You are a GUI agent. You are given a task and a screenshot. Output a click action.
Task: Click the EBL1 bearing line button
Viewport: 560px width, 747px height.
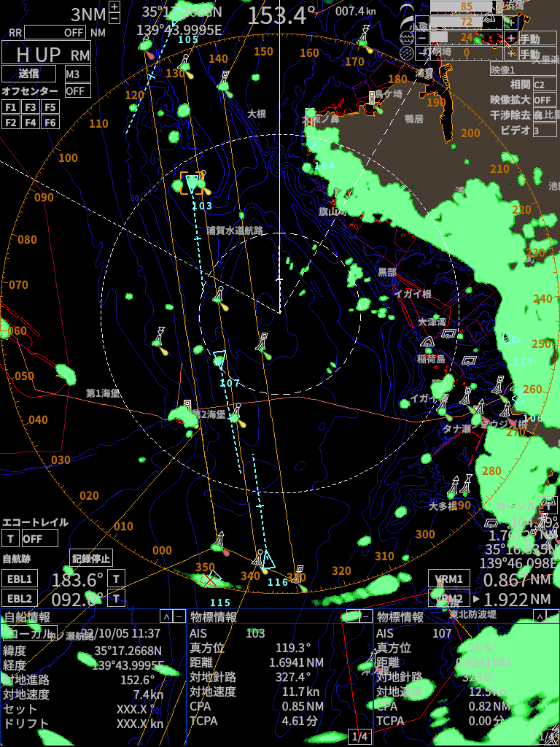(20, 579)
